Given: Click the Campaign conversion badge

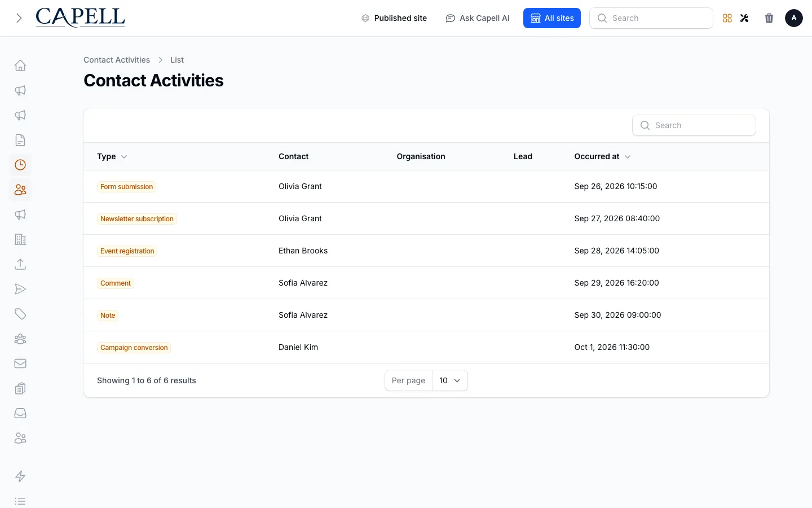Looking at the screenshot, I should click(134, 348).
